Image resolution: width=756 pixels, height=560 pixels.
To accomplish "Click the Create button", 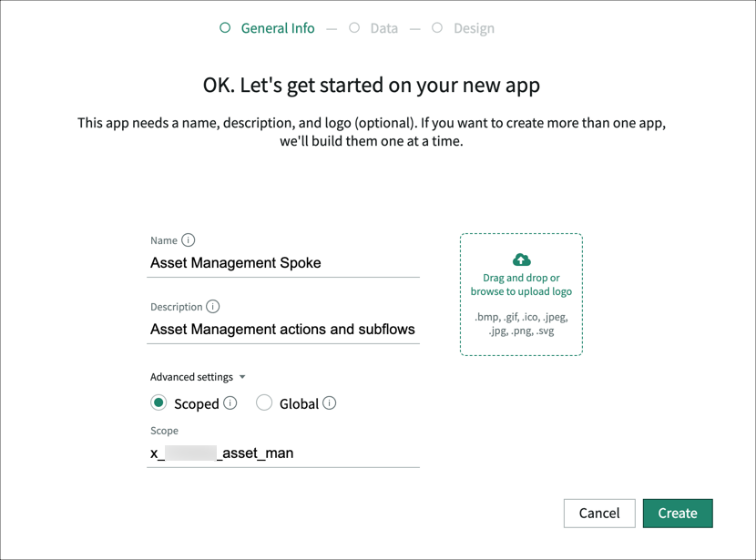I will (678, 513).
